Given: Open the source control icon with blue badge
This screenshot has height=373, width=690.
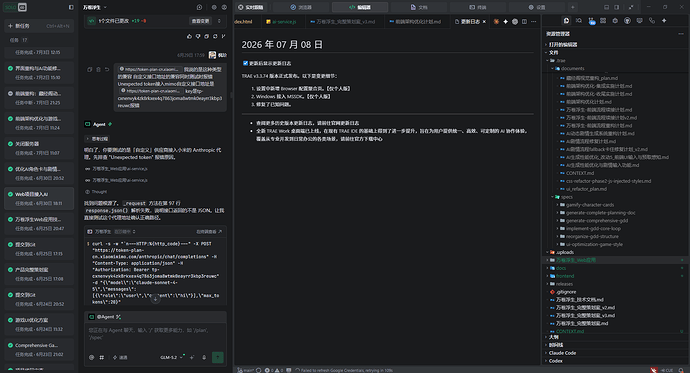Looking at the screenshot, I should coord(591,21).
